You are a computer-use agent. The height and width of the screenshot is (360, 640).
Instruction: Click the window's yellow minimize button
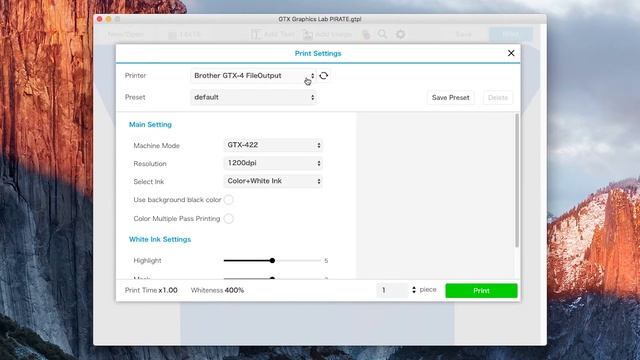coord(109,19)
